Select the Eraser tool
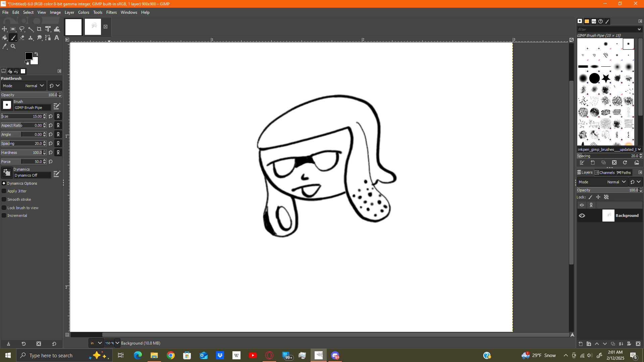The width and height of the screenshot is (644, 362). pyautogui.click(x=22, y=38)
